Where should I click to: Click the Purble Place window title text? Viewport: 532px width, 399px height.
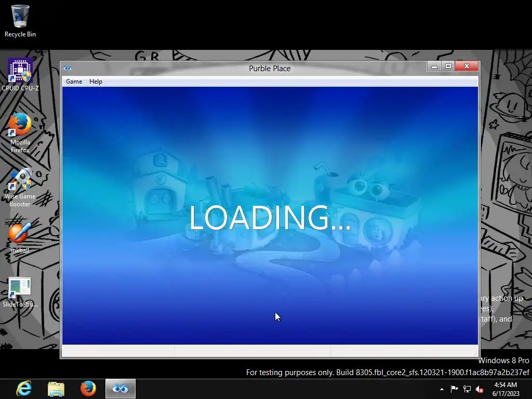tap(270, 68)
